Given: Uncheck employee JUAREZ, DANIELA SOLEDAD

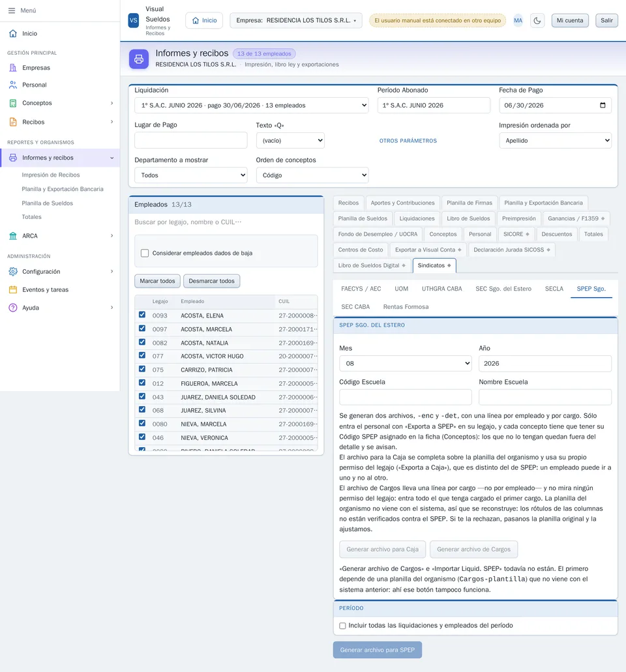Looking at the screenshot, I should [142, 396].
